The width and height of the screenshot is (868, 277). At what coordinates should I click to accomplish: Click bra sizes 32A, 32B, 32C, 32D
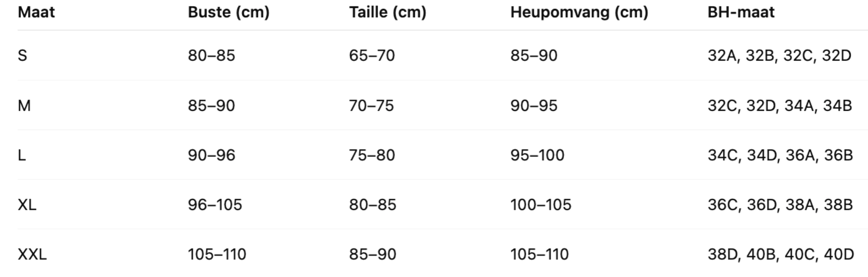click(779, 55)
